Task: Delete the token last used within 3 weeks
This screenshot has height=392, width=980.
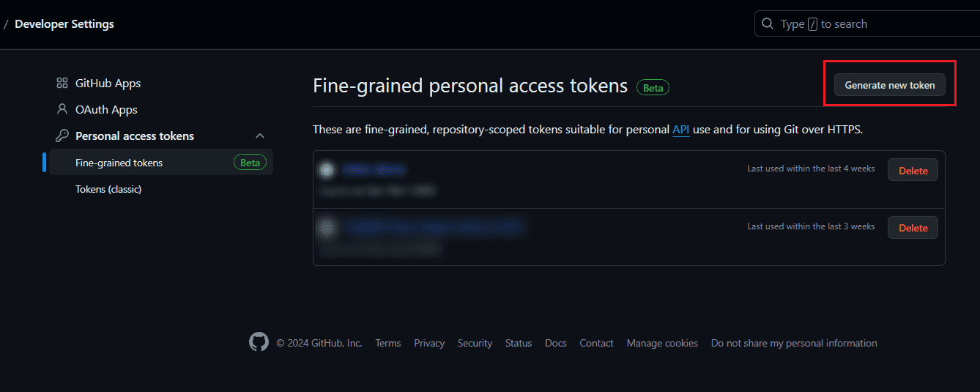Action: coord(913,228)
